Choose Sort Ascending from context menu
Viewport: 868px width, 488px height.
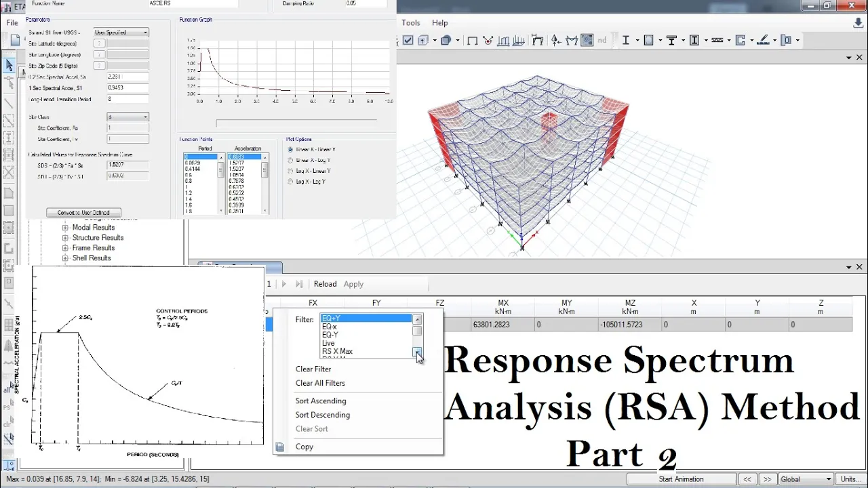[321, 401]
